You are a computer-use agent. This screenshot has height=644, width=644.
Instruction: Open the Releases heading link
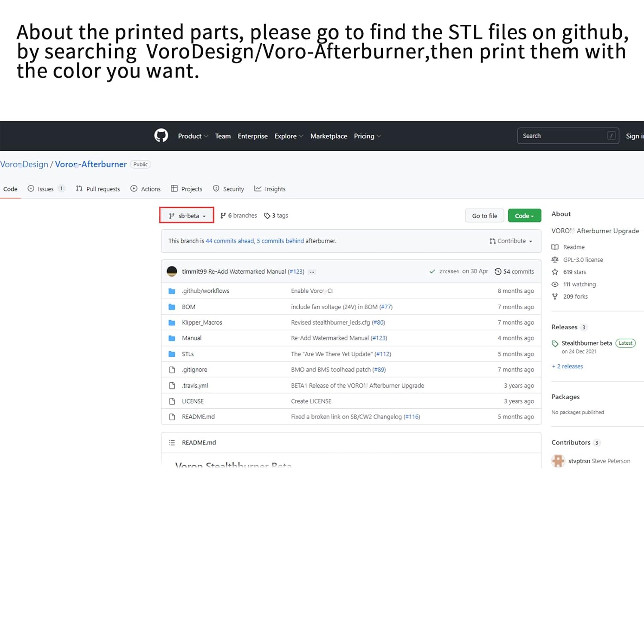point(565,327)
